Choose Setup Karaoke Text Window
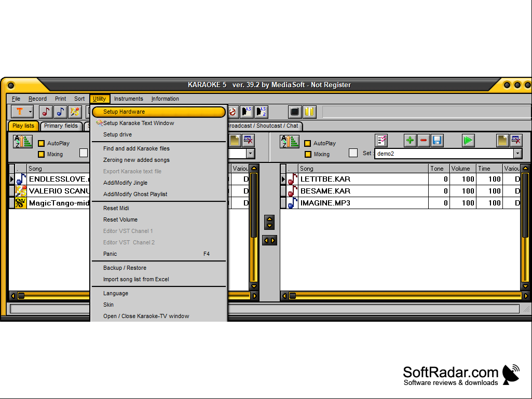 click(x=158, y=123)
